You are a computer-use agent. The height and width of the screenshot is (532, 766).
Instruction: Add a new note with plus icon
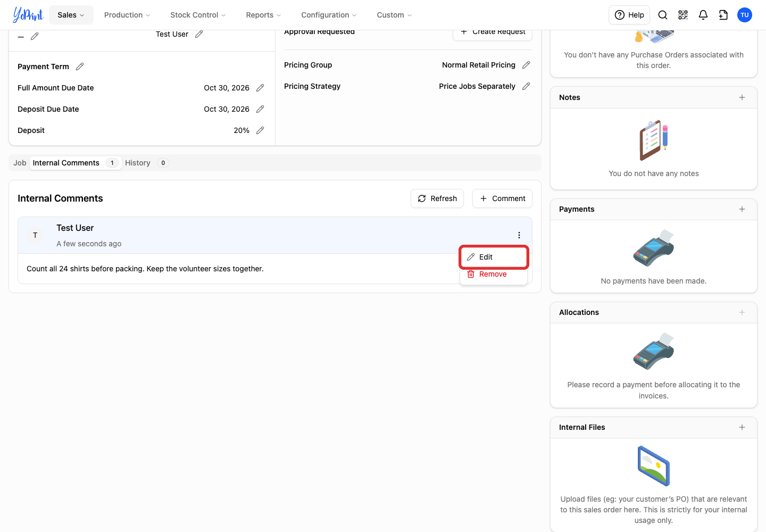point(742,97)
